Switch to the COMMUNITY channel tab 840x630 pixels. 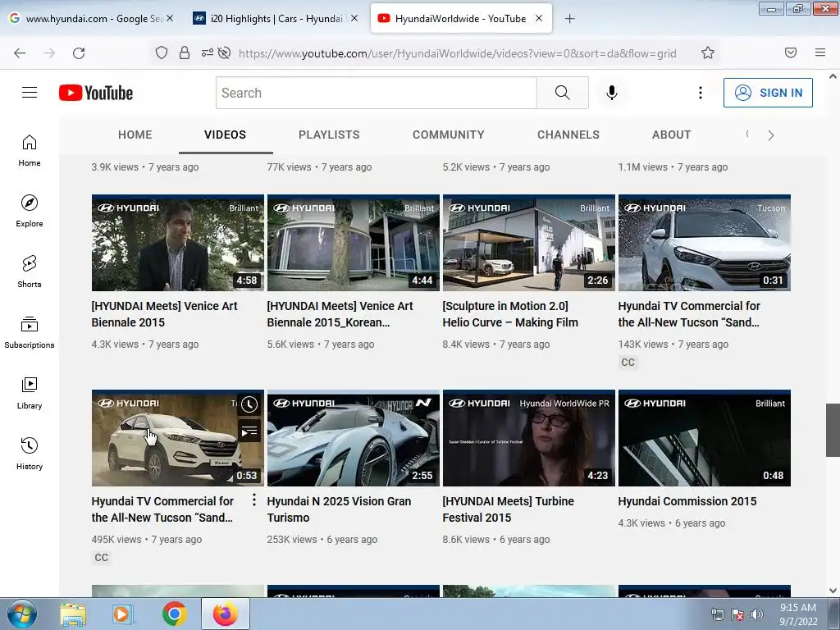pyautogui.click(x=449, y=135)
